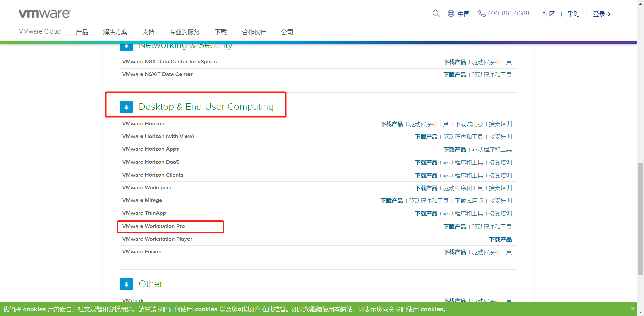
Task: Click the 在此 link in cookie banner
Action: pyautogui.click(x=267, y=309)
